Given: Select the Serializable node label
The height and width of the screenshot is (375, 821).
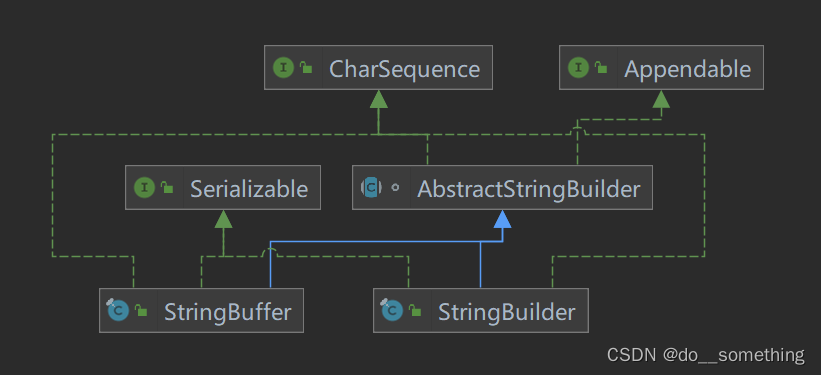Looking at the screenshot, I should click(x=249, y=189).
